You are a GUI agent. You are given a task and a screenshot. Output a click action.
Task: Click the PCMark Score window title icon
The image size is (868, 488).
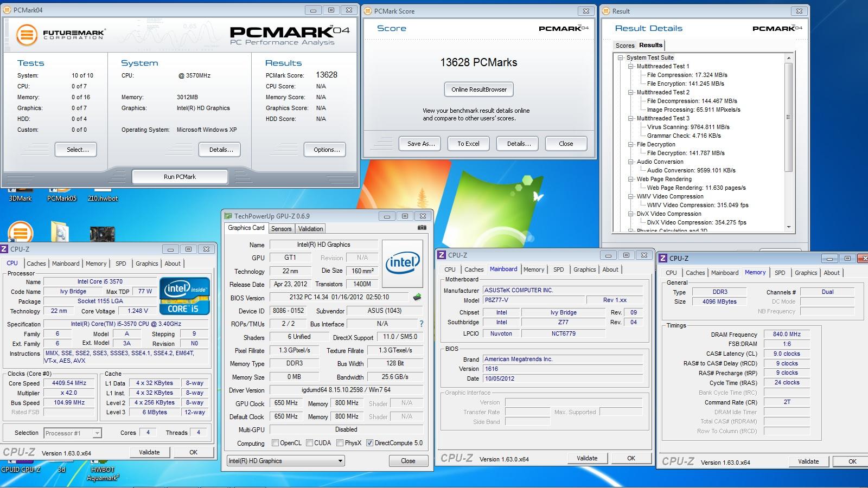pos(368,11)
